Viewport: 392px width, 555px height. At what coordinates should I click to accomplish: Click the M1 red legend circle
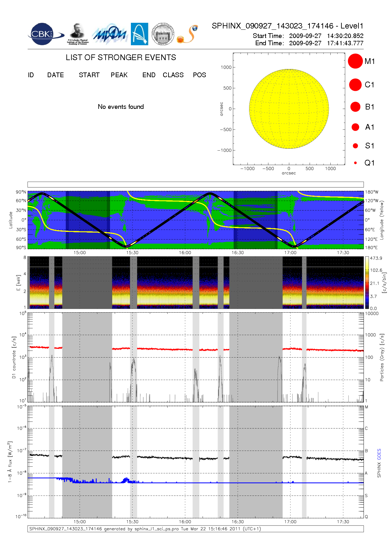tap(355, 61)
